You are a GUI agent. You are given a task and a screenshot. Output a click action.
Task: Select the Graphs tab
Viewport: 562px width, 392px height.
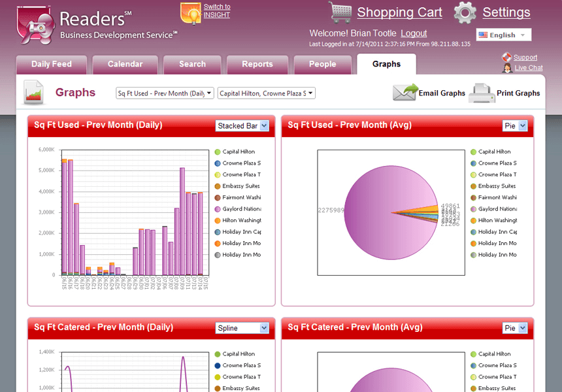[x=386, y=64]
